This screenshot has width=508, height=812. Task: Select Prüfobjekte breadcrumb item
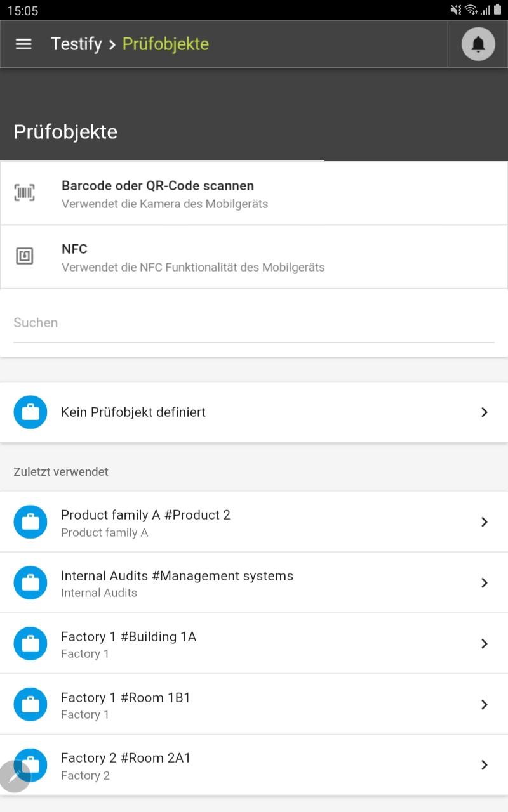(165, 44)
